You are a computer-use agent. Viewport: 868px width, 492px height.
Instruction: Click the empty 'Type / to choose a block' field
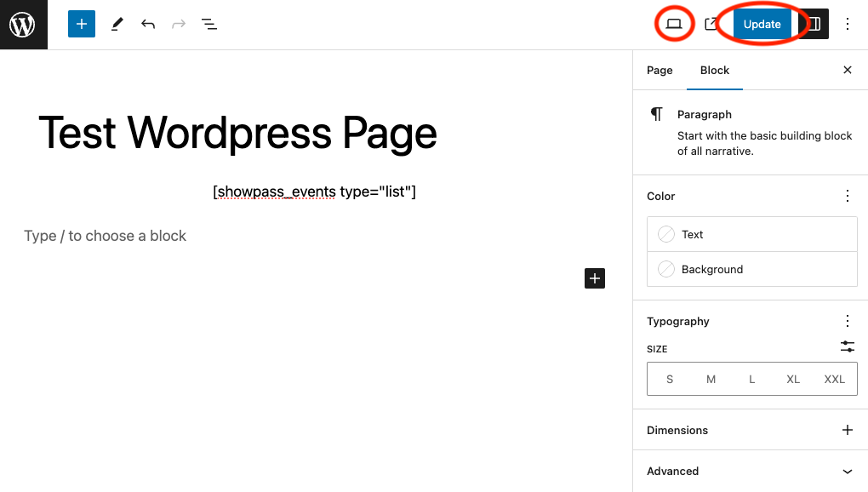[106, 236]
